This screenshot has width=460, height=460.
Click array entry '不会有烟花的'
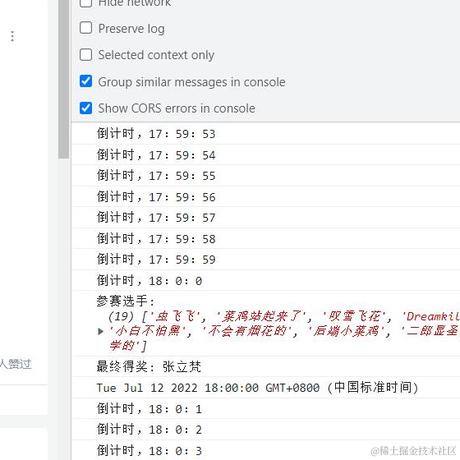[247, 331]
